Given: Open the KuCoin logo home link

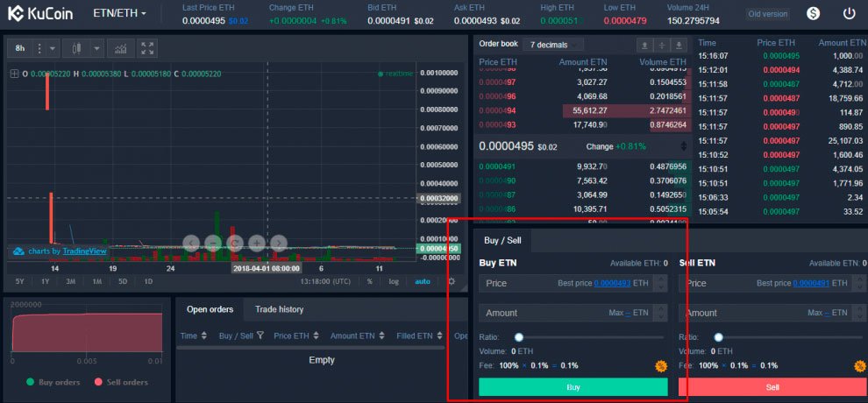Looking at the screenshot, I should tap(40, 13).
